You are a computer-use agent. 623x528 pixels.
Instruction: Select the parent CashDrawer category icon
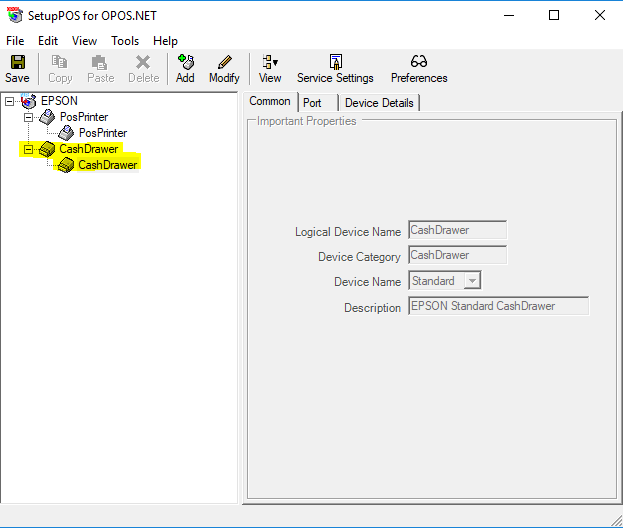(47, 149)
